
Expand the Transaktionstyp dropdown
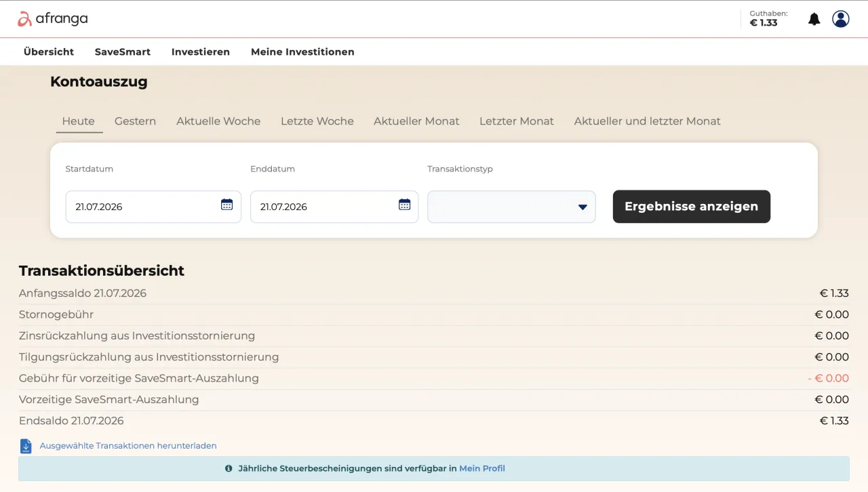click(511, 207)
